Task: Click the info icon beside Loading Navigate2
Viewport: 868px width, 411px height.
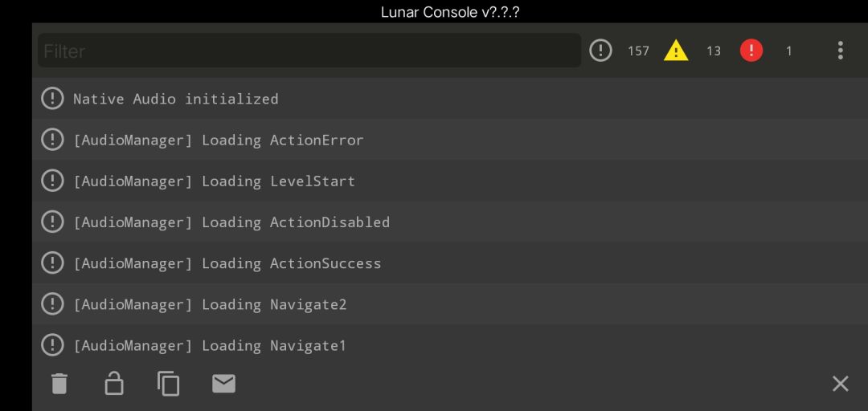Action: point(52,303)
